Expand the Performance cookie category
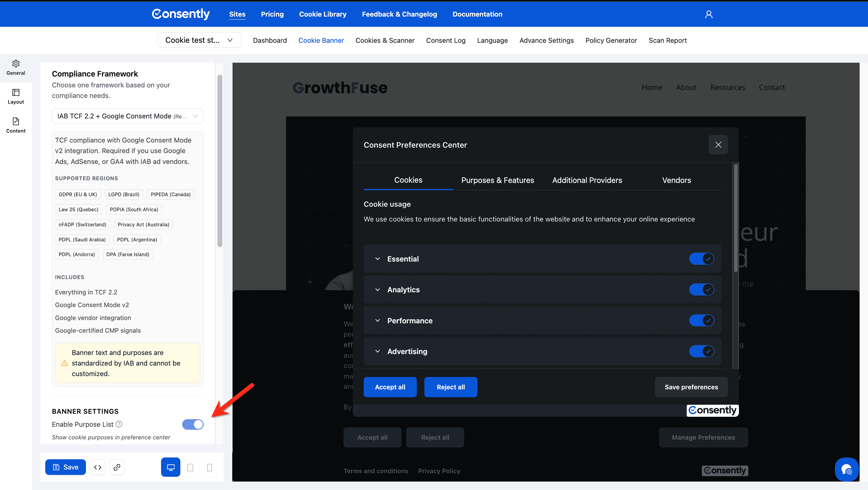This screenshot has width=868, height=490. point(377,321)
